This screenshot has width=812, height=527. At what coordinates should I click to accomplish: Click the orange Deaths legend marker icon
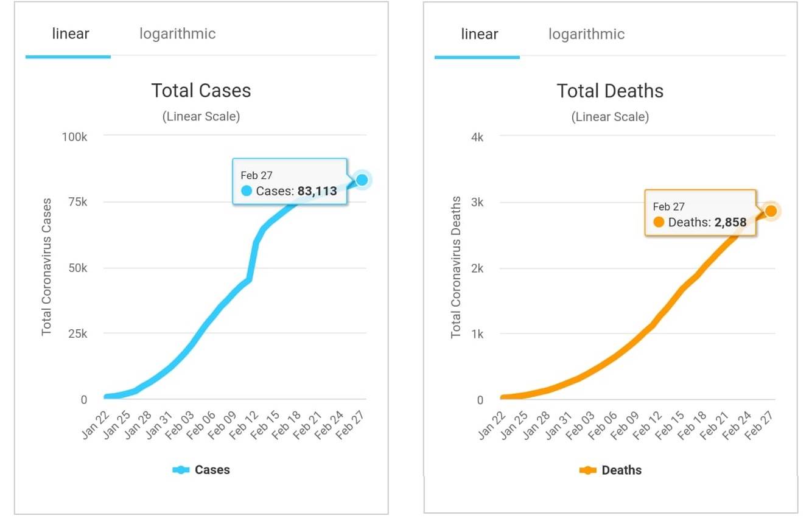pyautogui.click(x=588, y=470)
